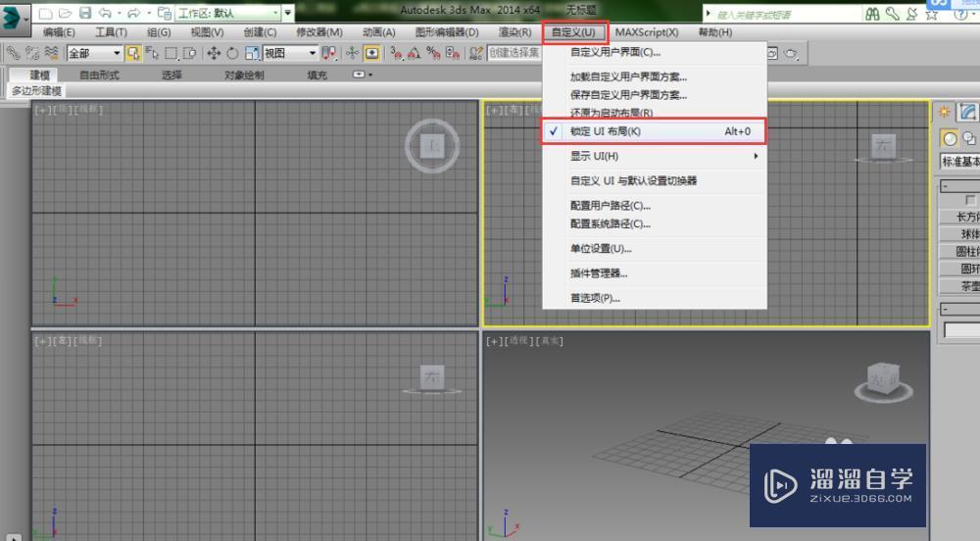
Task: Click the Select and Manipulate icon
Action: tap(352, 53)
